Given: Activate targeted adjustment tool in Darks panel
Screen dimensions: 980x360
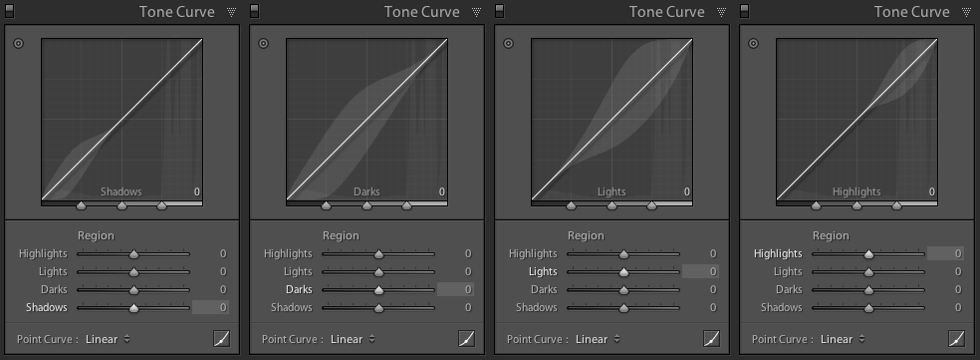Looking at the screenshot, I should pos(263,44).
